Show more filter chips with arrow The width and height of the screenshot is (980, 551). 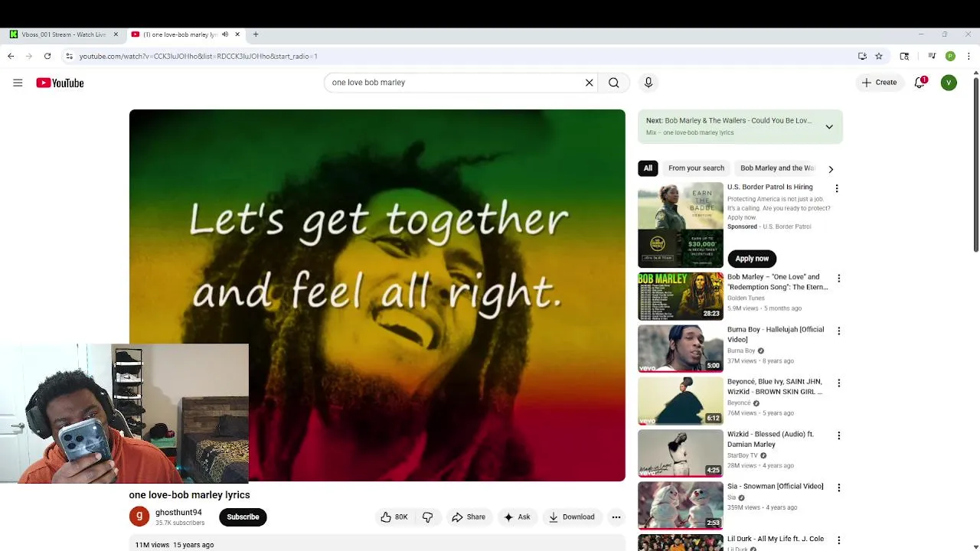(831, 169)
